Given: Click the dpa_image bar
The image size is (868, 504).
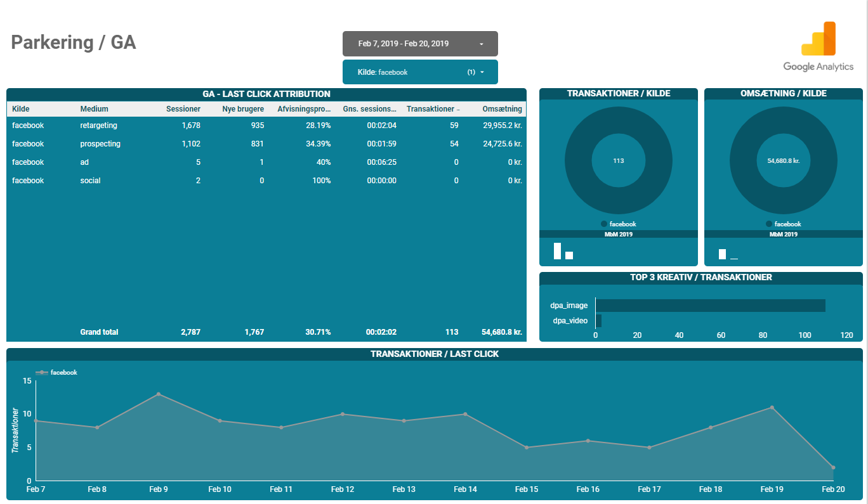Looking at the screenshot, I should tap(711, 306).
